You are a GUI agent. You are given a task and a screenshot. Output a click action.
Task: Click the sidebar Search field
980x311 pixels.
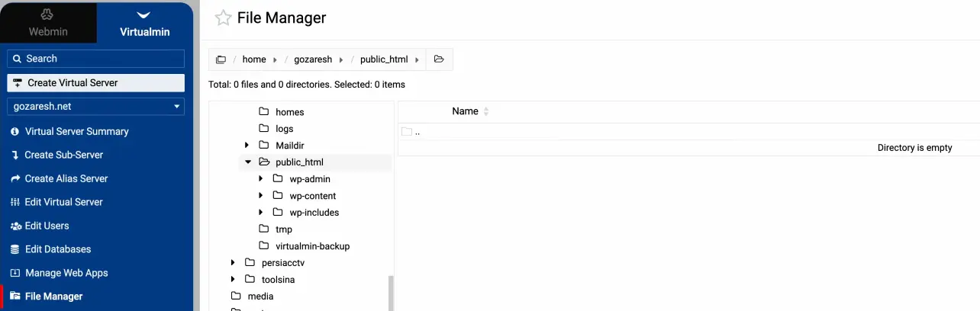pos(95,59)
